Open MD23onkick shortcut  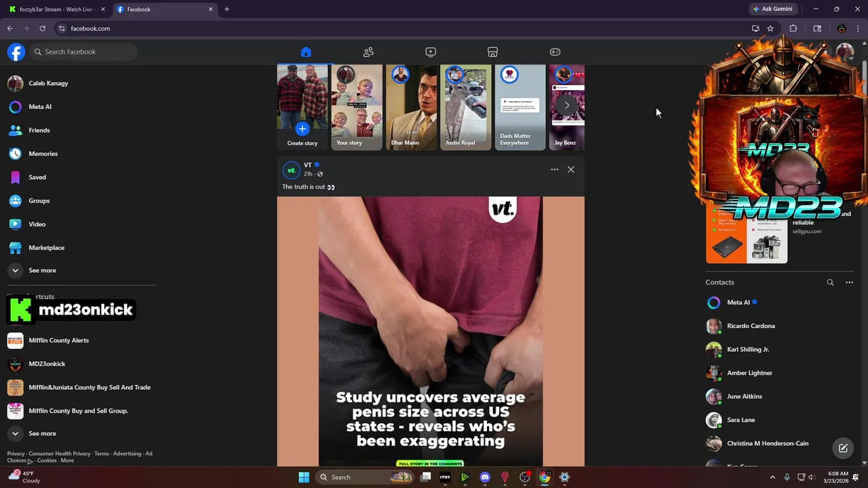click(x=81, y=364)
